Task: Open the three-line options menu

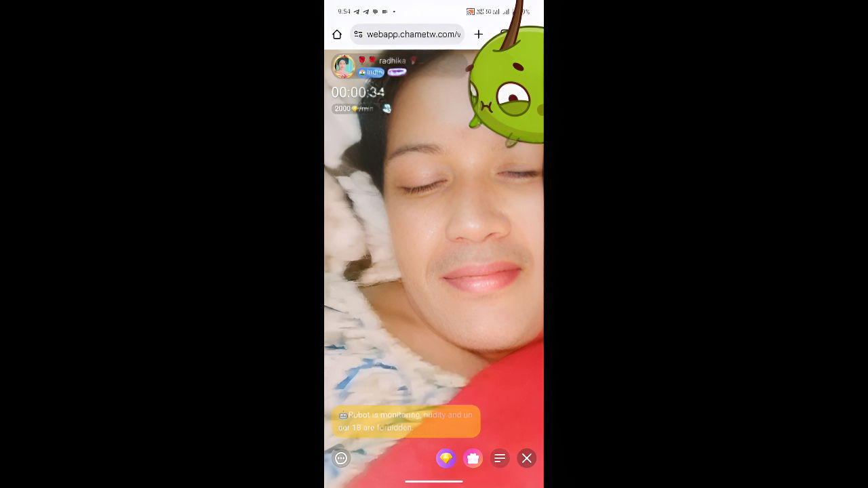Action: pyautogui.click(x=500, y=459)
